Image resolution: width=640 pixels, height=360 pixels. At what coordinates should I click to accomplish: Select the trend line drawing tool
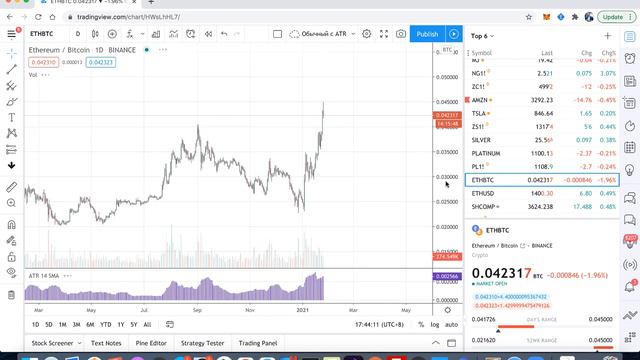[x=11, y=69]
